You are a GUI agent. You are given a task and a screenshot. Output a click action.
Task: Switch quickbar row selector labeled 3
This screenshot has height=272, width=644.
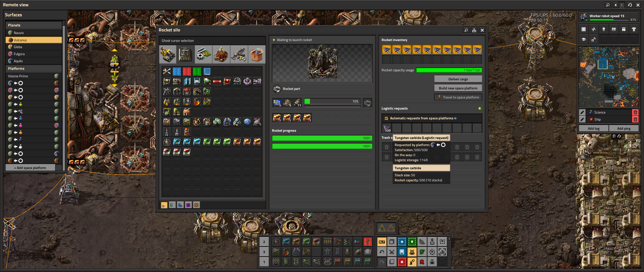(264, 252)
